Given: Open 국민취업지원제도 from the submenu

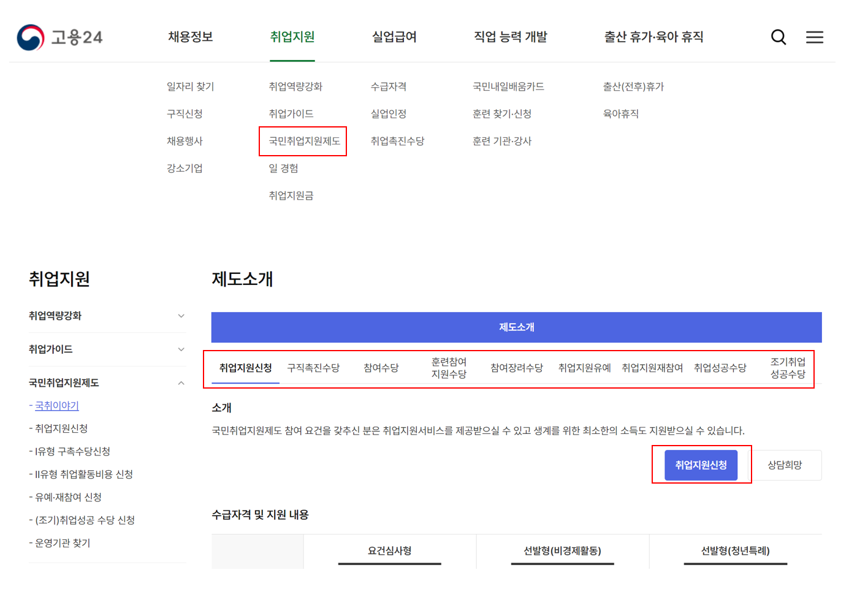Looking at the screenshot, I should click(x=303, y=141).
